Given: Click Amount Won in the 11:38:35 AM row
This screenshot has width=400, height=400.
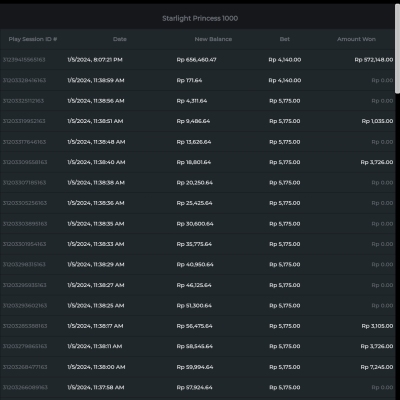Looking at the screenshot, I should (x=382, y=224).
